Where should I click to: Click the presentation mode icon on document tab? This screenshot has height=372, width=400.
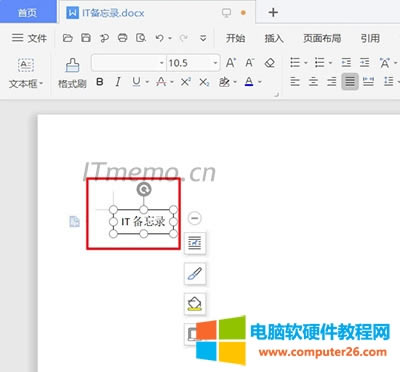coord(226,13)
